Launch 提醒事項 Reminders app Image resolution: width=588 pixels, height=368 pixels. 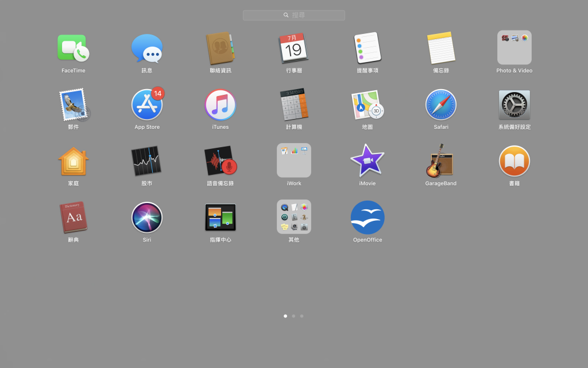[x=367, y=48]
